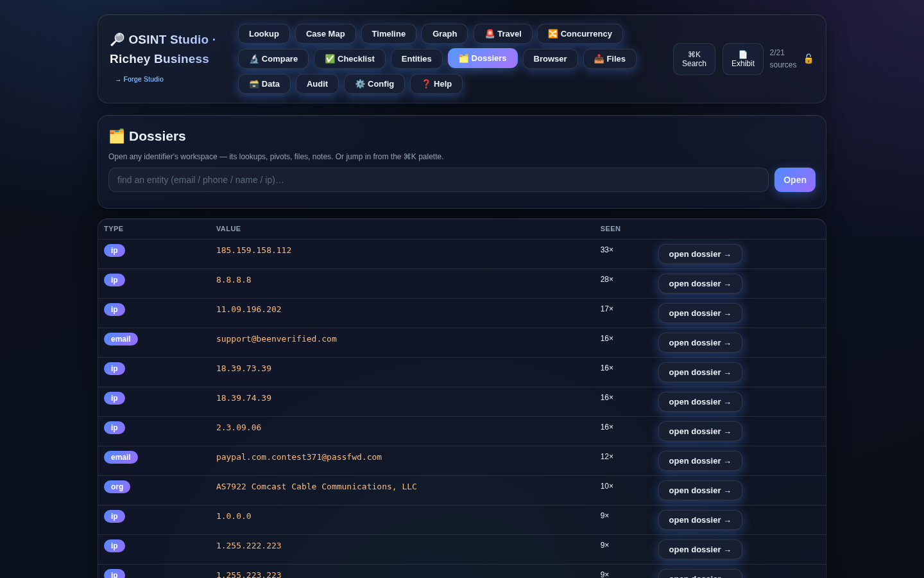The image size is (924, 578).
Task: Open the Browser tab
Action: (x=550, y=59)
